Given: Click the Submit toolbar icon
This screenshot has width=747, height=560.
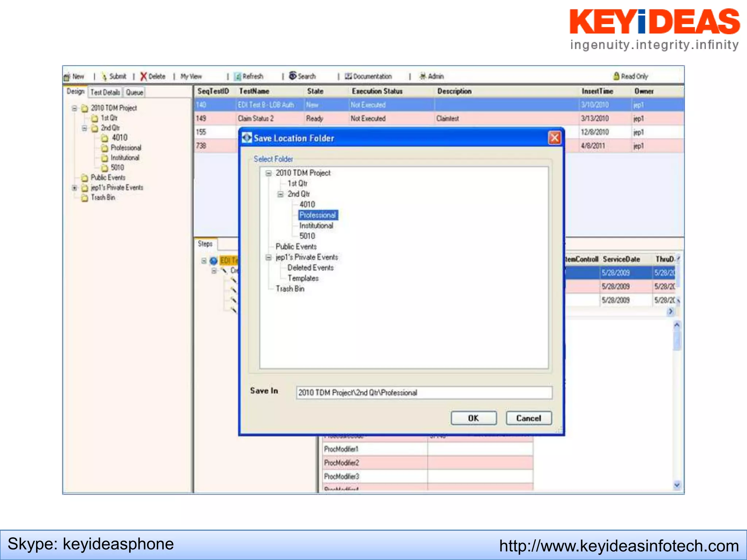Looking at the screenshot, I should click(104, 77).
